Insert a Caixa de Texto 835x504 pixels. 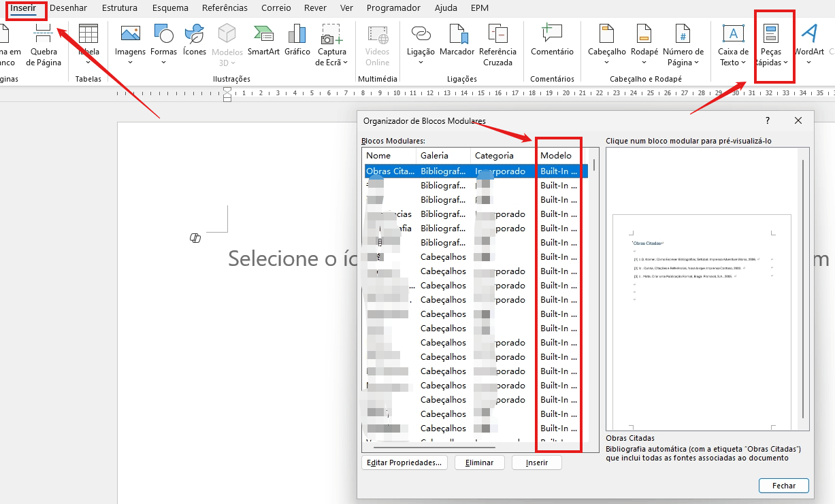pos(733,45)
